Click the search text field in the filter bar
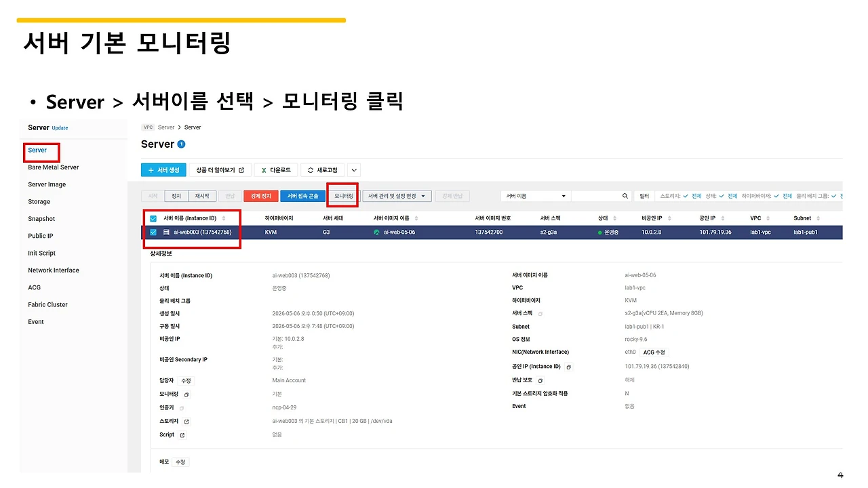 (x=595, y=196)
